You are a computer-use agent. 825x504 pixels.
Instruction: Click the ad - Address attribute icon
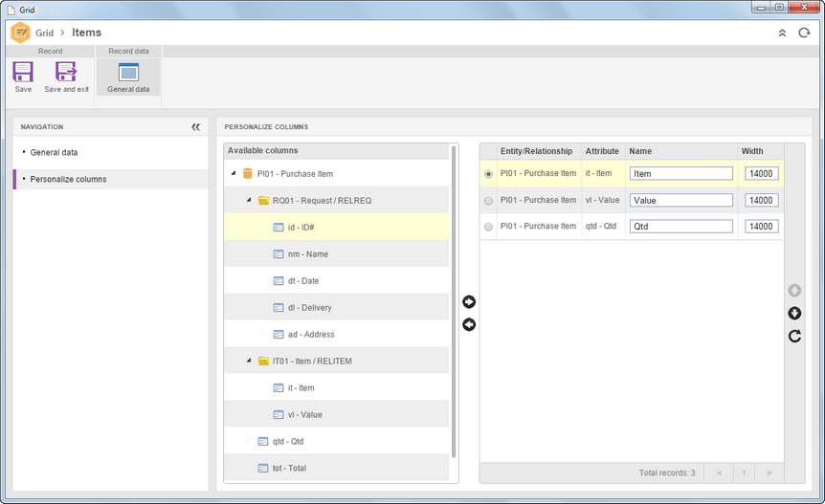coord(279,335)
